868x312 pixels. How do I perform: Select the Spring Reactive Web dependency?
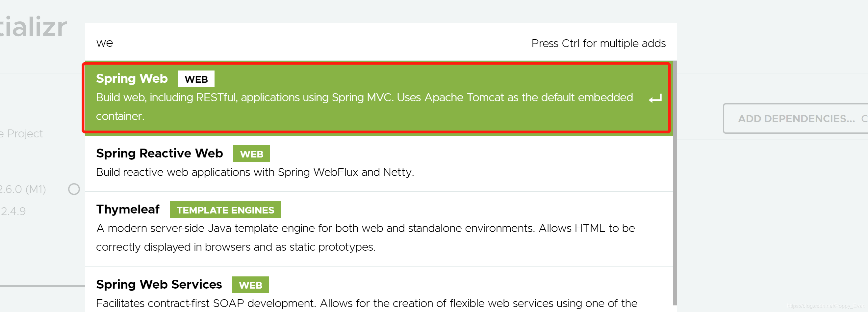tap(159, 154)
